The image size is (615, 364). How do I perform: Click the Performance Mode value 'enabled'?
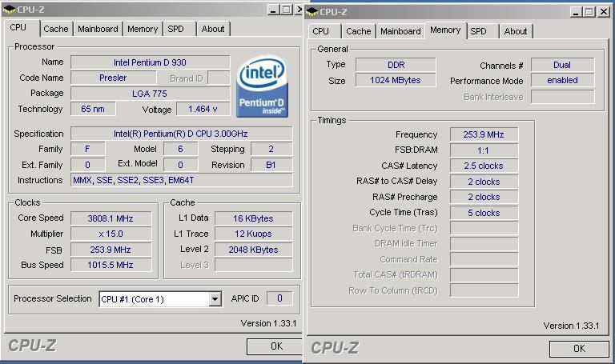[x=562, y=80]
